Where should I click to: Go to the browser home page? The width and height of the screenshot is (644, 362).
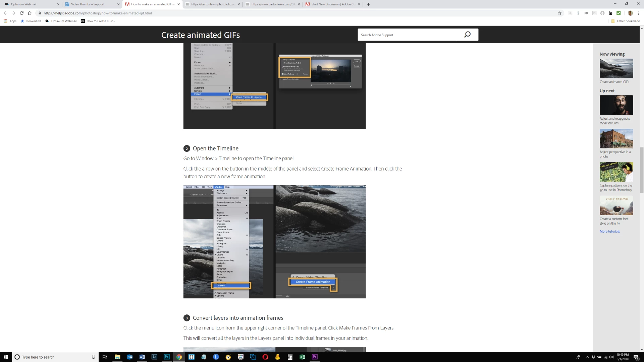click(x=30, y=13)
